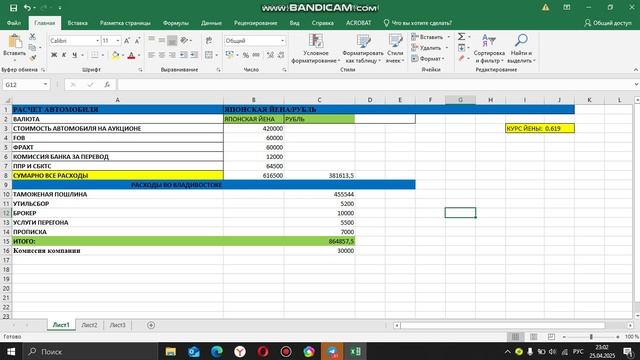Switch to the Рецензирование tab
The width and height of the screenshot is (640, 360).
point(256,23)
